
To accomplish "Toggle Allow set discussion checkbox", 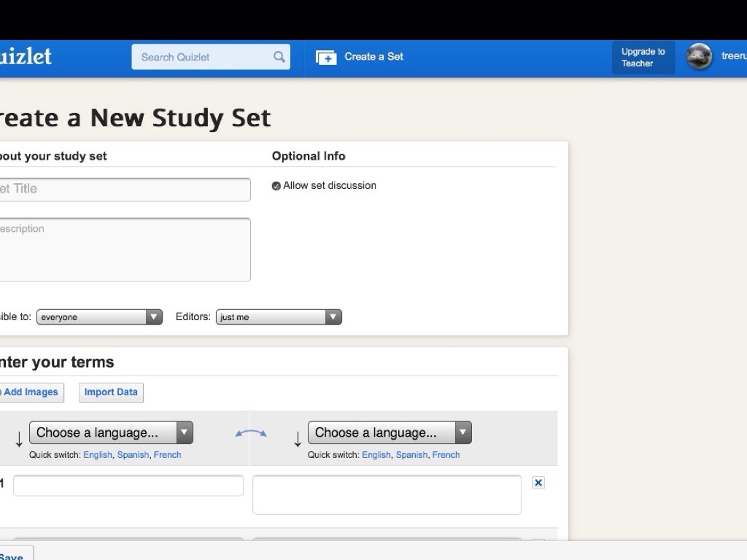I will pos(276,186).
